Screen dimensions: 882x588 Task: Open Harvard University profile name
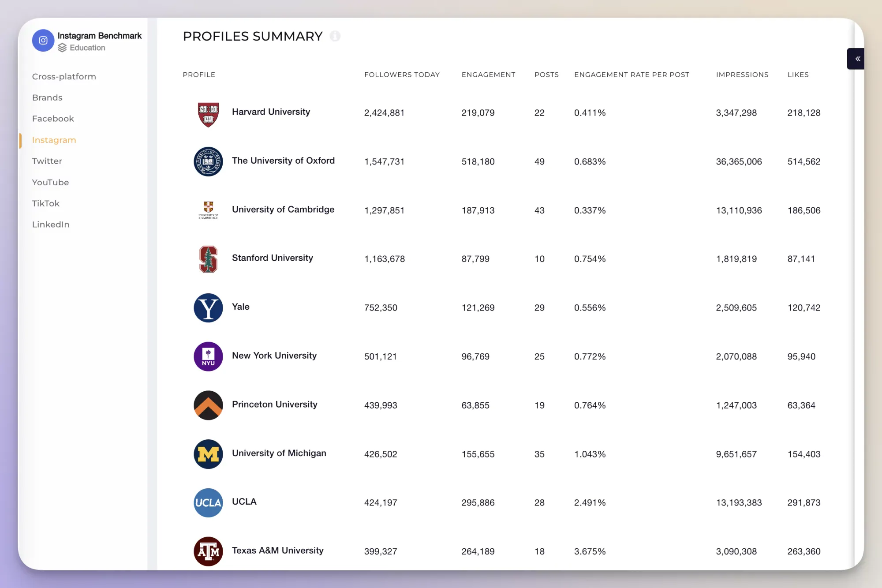click(x=271, y=112)
